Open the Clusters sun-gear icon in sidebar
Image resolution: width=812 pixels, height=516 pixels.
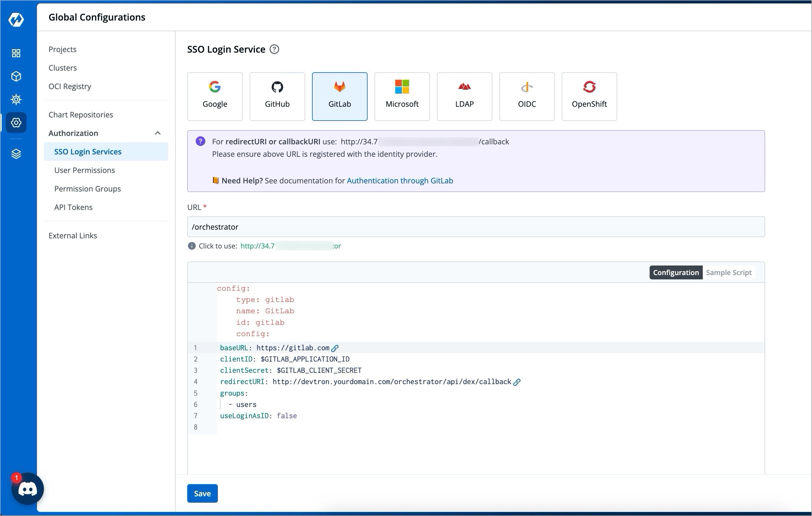click(x=16, y=99)
